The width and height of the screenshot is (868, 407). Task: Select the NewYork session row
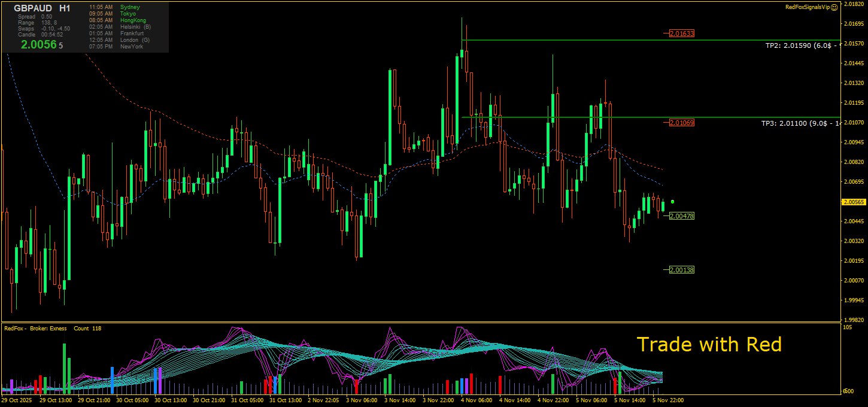(117, 47)
